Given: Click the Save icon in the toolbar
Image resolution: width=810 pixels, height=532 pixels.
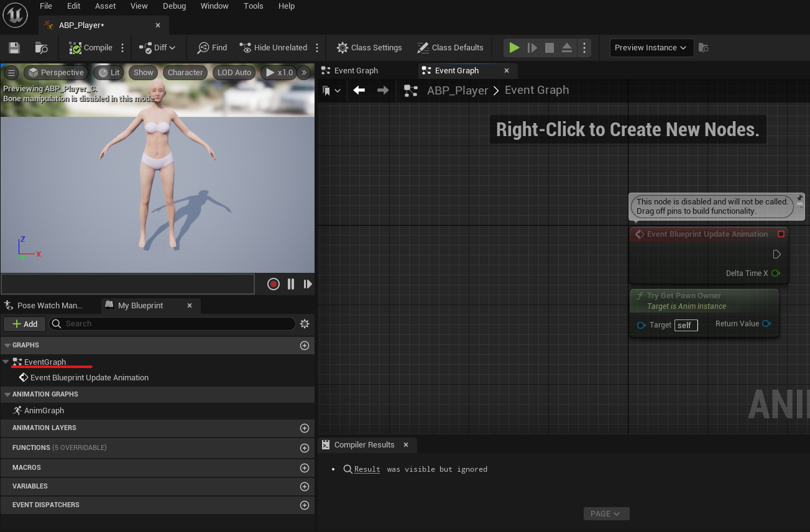Looking at the screenshot, I should [x=14, y=48].
